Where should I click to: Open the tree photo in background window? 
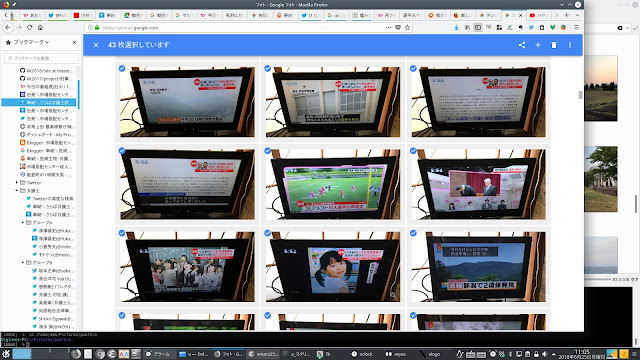click(x=600, y=179)
